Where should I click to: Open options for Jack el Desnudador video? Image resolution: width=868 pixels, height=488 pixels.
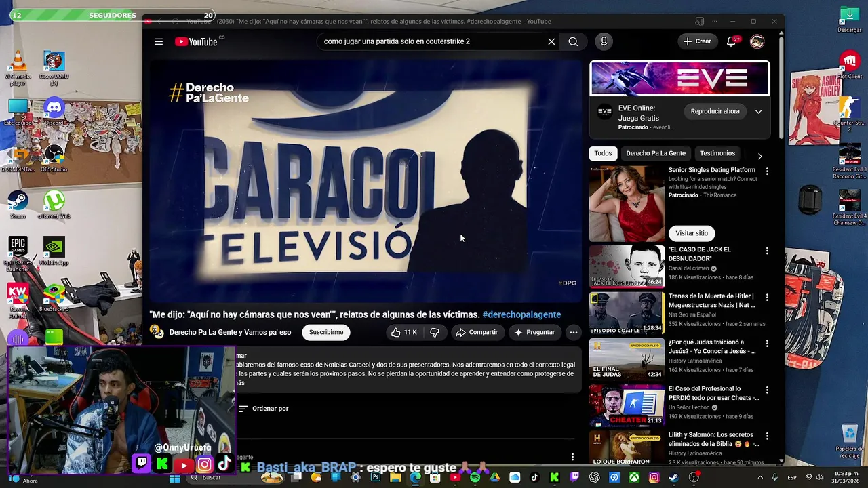767,251
